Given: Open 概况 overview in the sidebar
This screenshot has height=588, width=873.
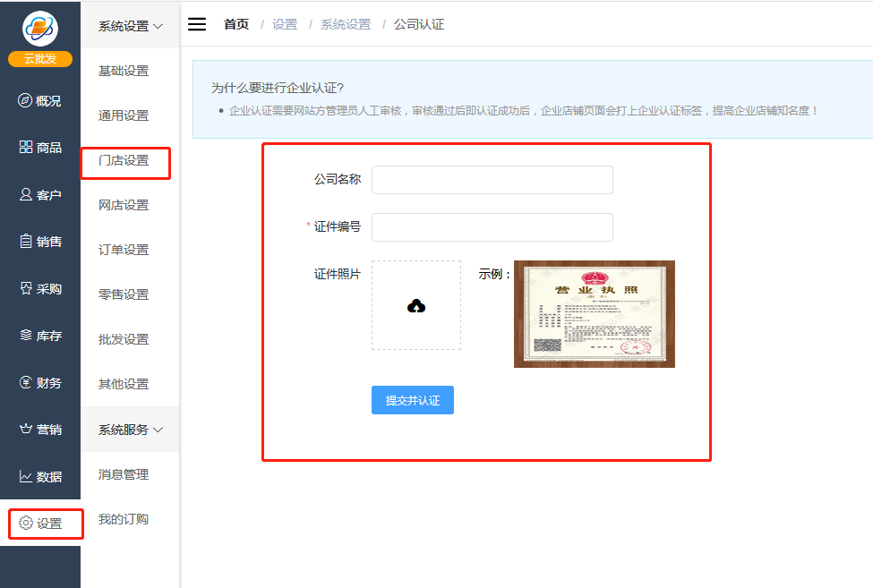Looking at the screenshot, I should (x=40, y=101).
